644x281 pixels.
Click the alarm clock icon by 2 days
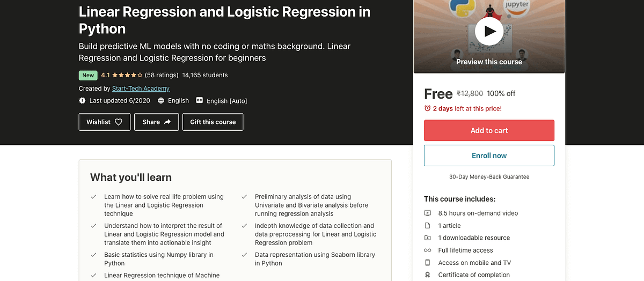(x=428, y=108)
